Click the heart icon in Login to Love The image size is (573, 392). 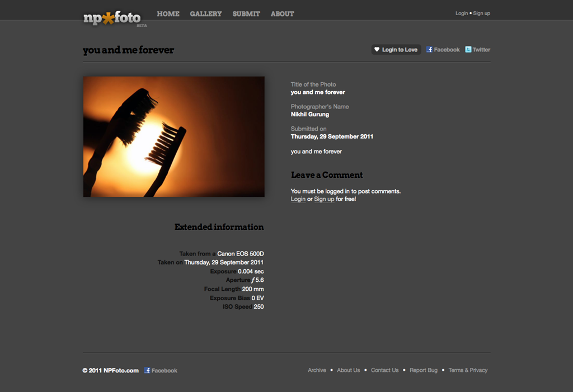pos(377,49)
